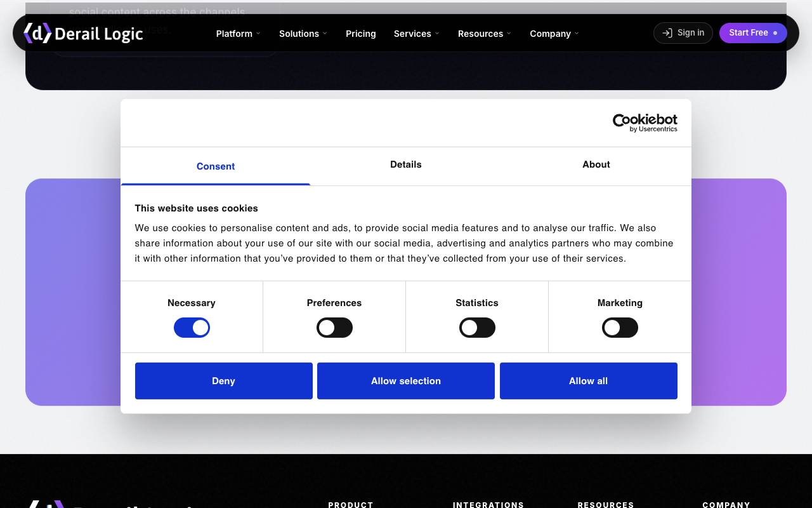Viewport: 812px width, 508px height.
Task: Click the Derail Logic logo icon
Action: point(37,33)
